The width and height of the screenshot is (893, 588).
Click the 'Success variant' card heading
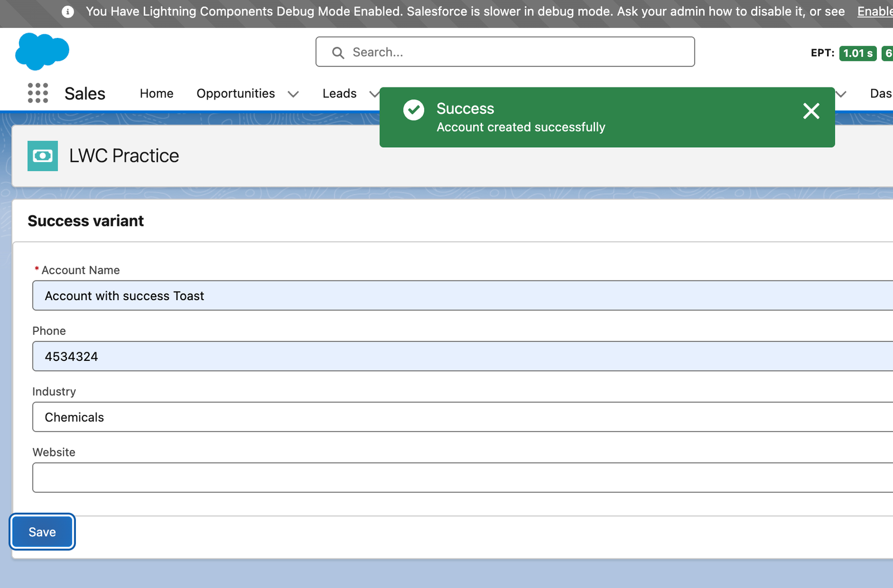[86, 221]
